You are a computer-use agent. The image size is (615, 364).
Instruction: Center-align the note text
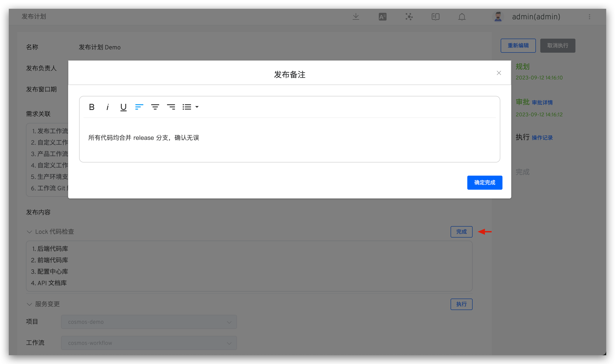pos(155,107)
